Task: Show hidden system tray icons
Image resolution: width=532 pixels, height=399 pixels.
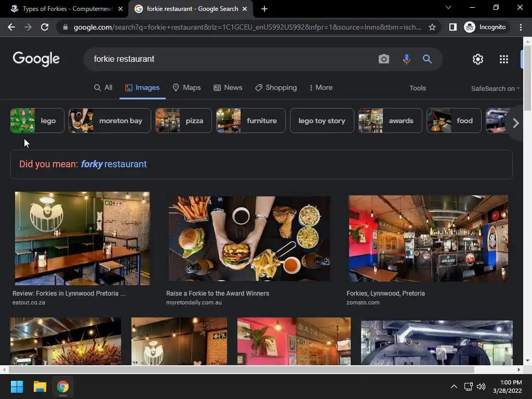Action: point(454,387)
